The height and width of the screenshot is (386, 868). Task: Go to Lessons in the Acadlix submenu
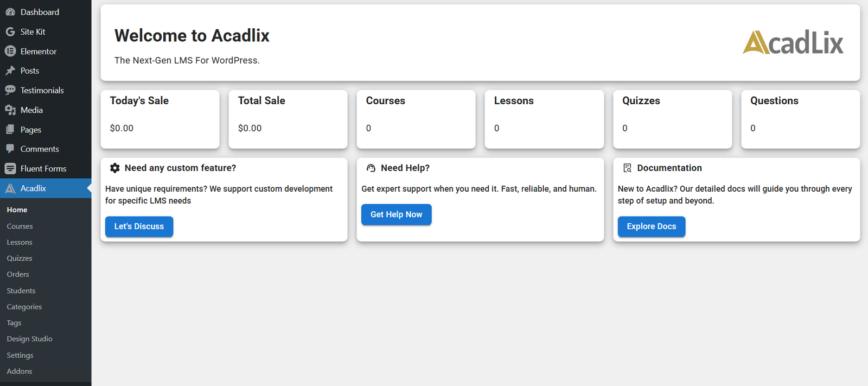point(20,243)
